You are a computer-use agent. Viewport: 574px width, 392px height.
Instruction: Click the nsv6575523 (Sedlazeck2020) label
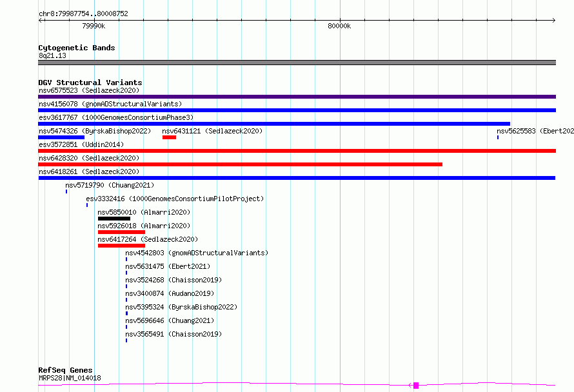click(89, 90)
